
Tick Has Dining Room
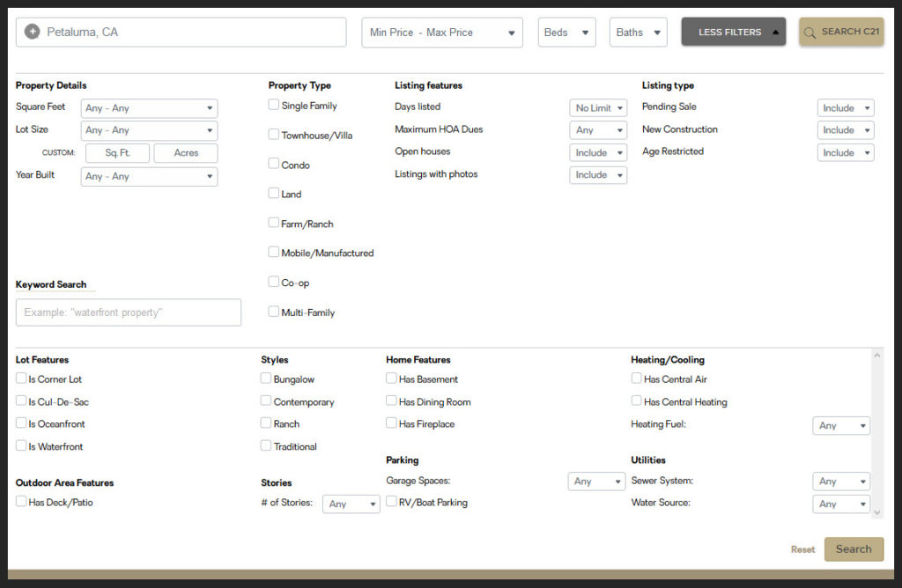click(391, 401)
